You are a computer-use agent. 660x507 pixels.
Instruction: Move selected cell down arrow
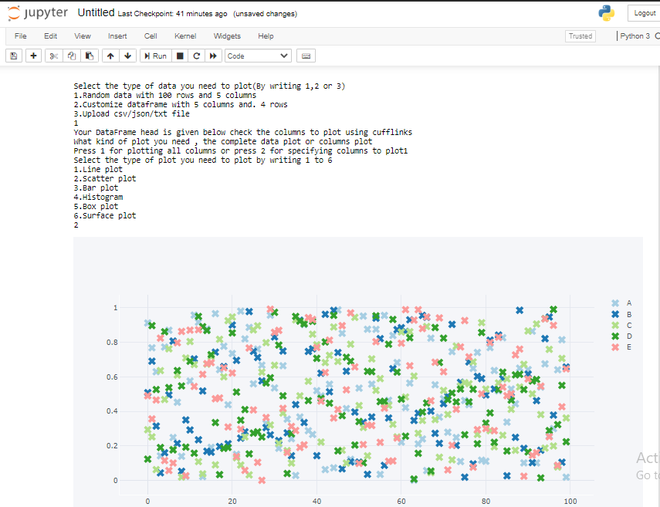(x=128, y=56)
